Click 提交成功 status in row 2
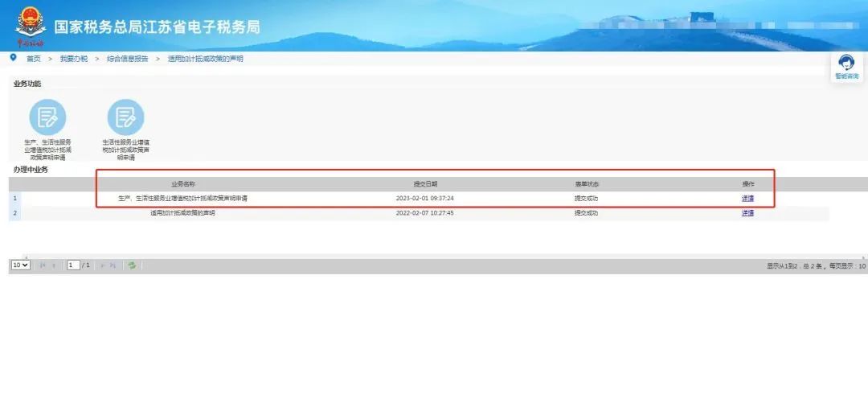 pos(586,212)
